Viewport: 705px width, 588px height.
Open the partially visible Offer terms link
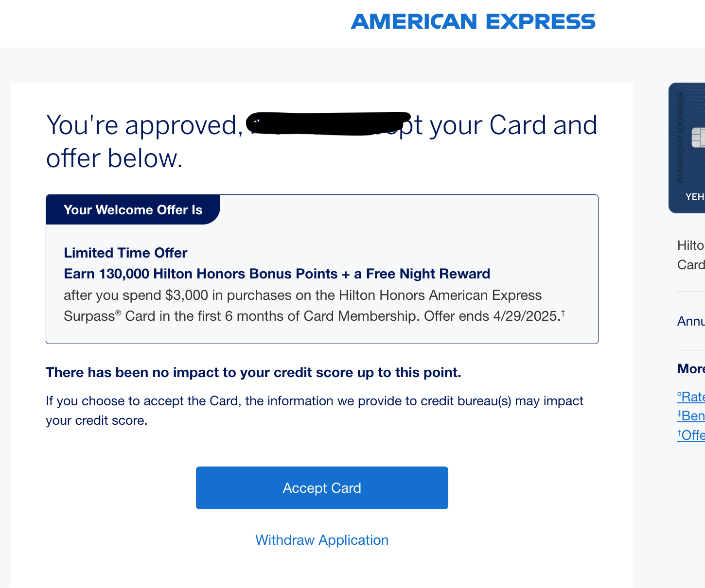(x=691, y=435)
